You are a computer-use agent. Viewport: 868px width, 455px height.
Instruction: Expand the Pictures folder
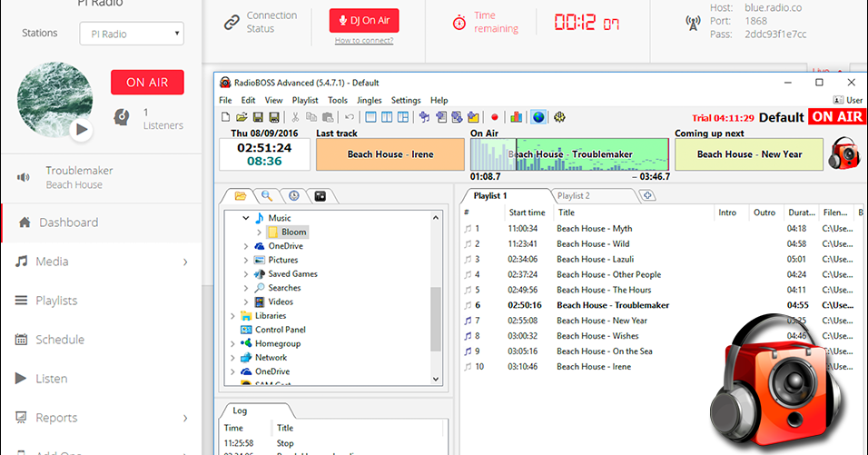point(246,260)
